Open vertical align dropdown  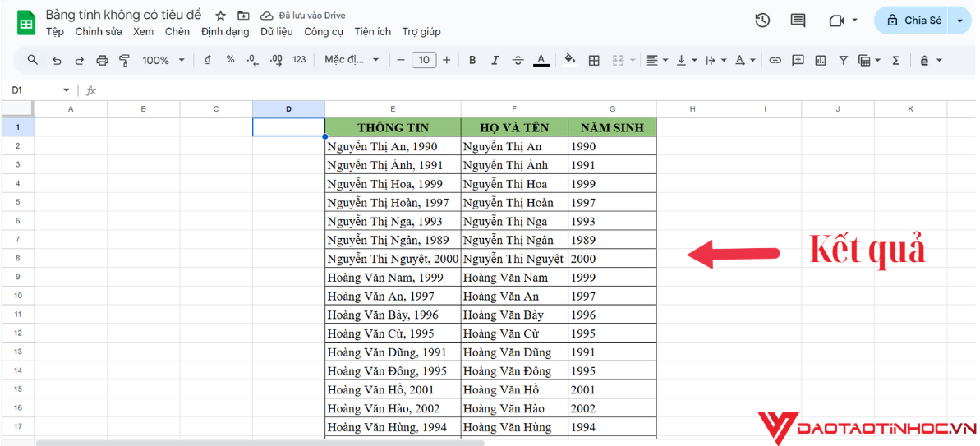point(687,60)
